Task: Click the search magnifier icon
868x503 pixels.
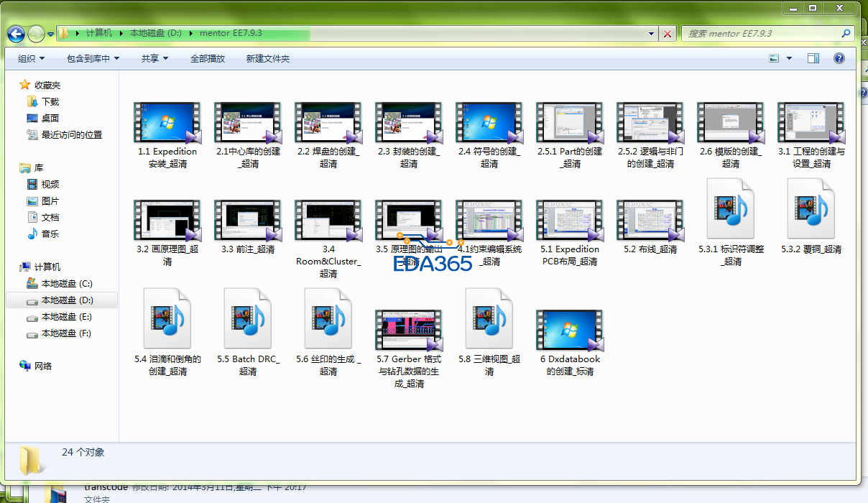Action: point(846,33)
